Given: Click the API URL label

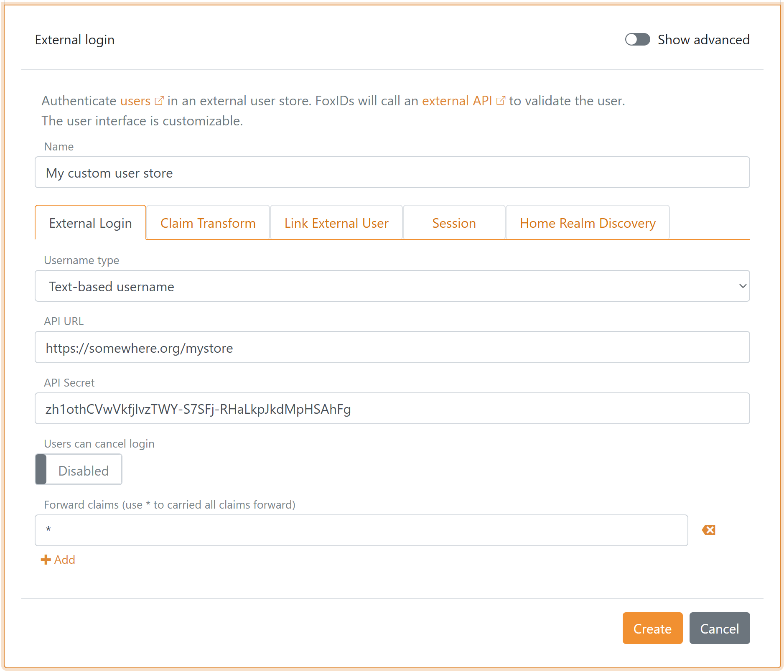Looking at the screenshot, I should pos(64,321).
